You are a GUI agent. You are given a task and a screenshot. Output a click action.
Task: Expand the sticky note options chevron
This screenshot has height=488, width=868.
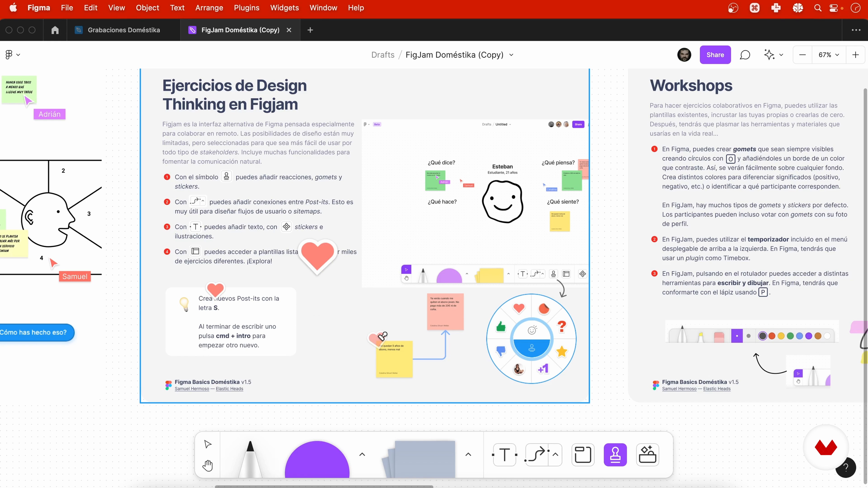point(468,454)
